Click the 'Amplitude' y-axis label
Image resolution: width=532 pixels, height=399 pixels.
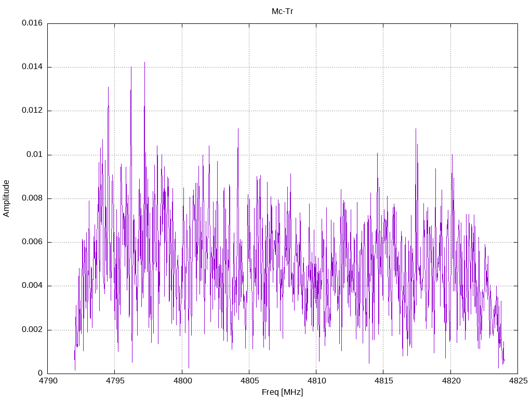pos(6,198)
